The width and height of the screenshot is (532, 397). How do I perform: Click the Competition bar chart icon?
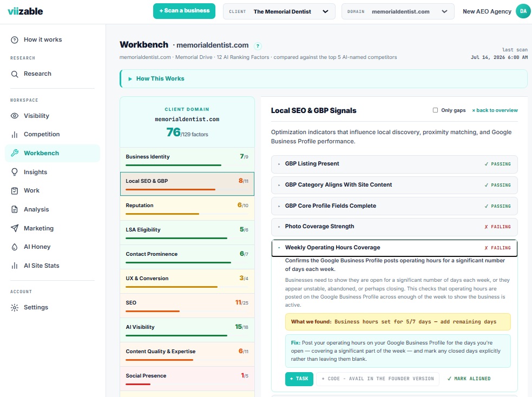coord(15,135)
